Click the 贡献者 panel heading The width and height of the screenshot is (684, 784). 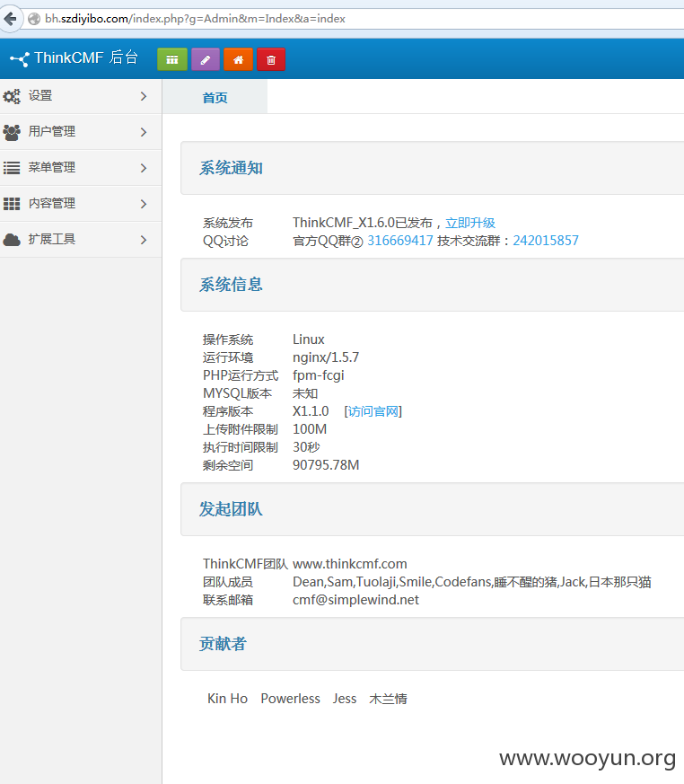(223, 644)
